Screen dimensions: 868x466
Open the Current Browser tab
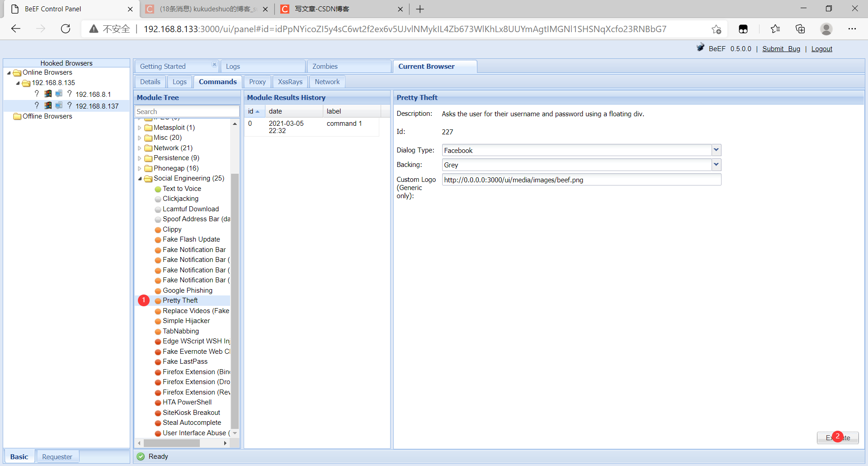click(435, 67)
